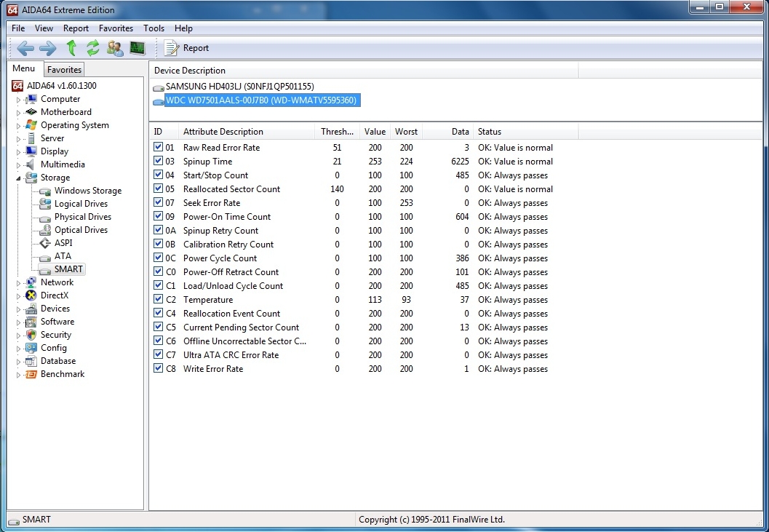This screenshot has width=769, height=532.
Task: Switch to the Menu tab
Action: click(x=23, y=68)
